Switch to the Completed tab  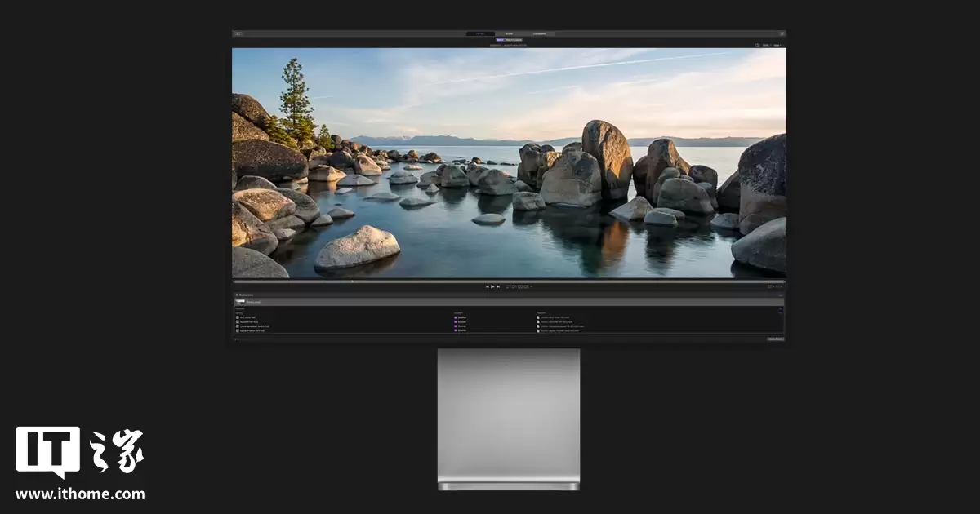point(539,32)
